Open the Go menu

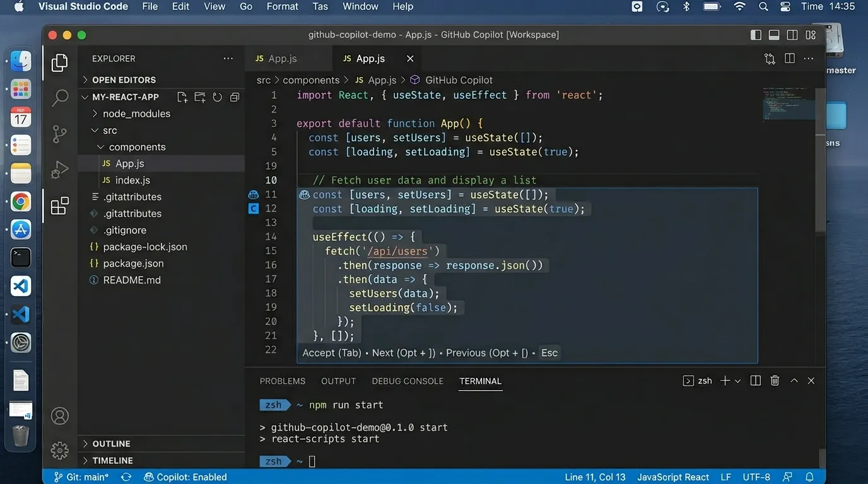pos(246,6)
